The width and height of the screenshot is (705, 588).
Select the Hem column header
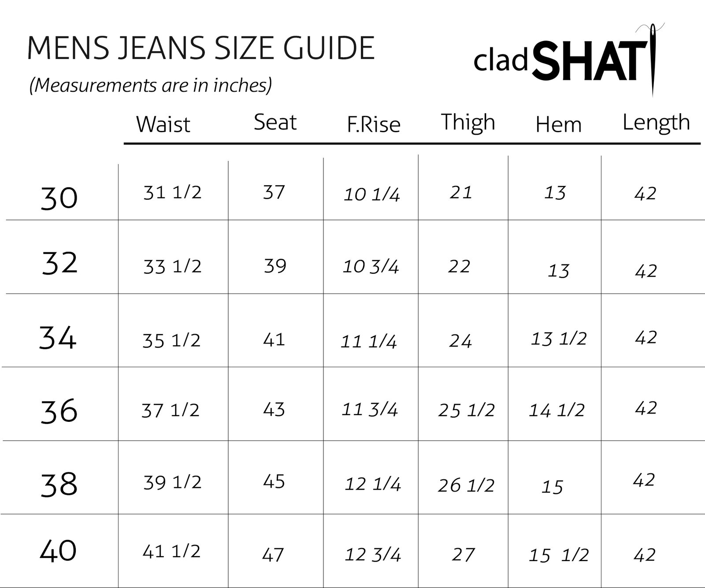point(558,125)
